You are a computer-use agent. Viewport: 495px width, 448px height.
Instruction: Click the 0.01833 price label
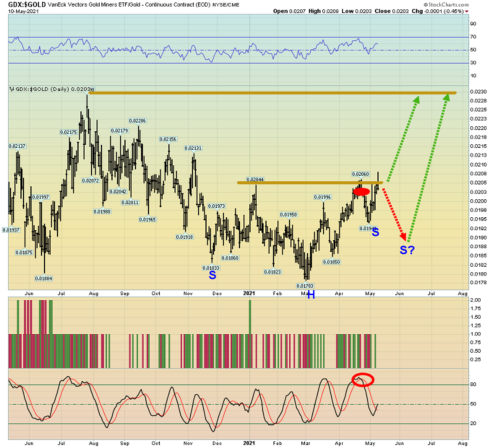pos(211,268)
